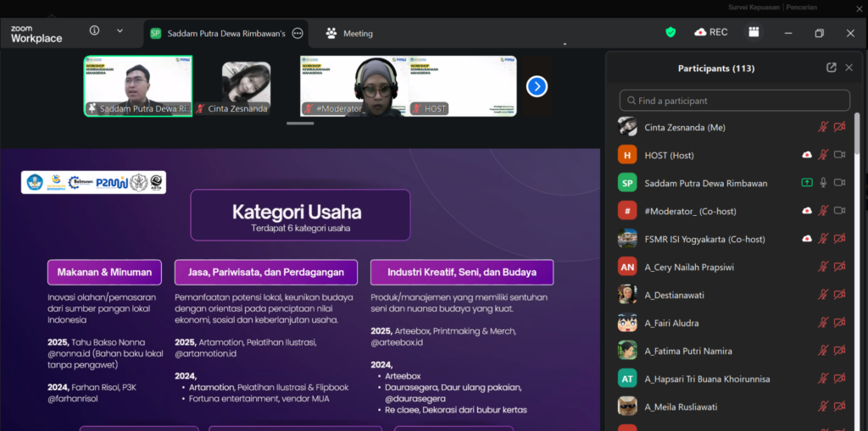868x431 pixels.
Task: Expand the dropdown chevron next to info icon
Action: [120, 30]
